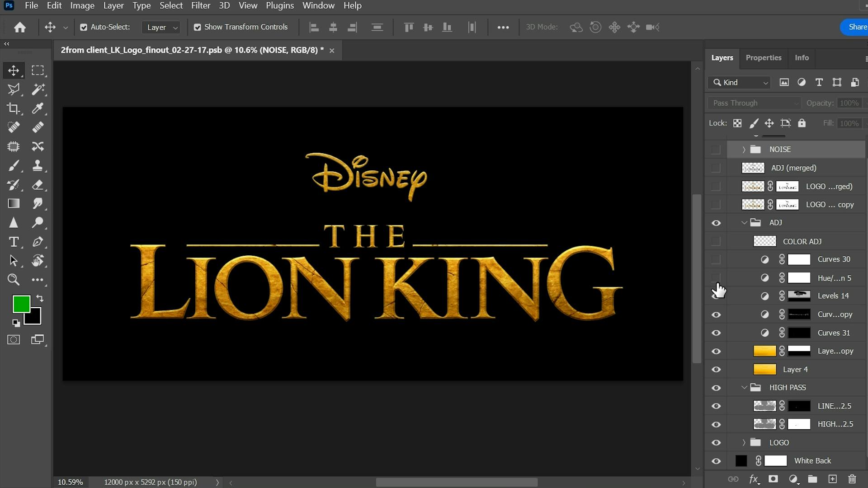Show the NOISE group visibility
This screenshot has height=488, width=868.
coord(716,150)
